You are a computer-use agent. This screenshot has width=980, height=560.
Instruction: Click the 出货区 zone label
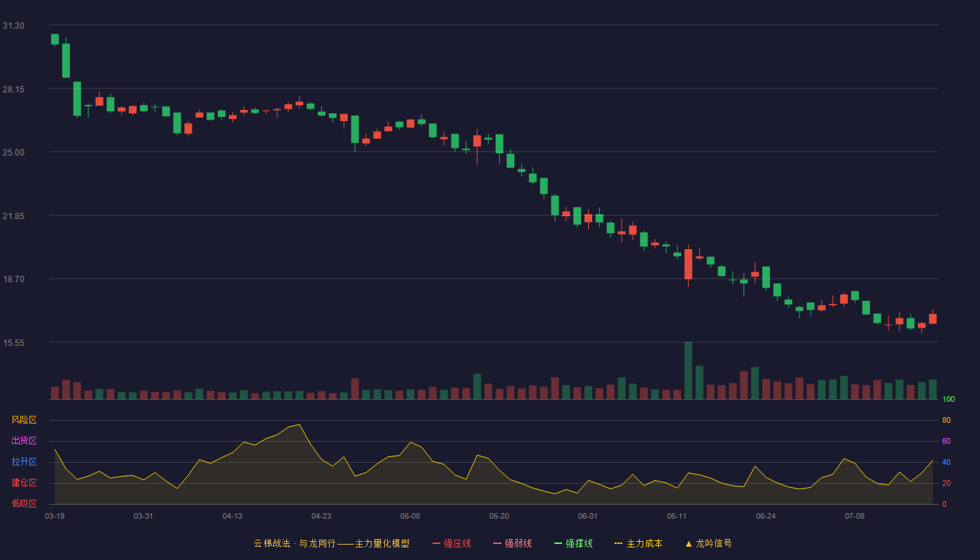click(x=24, y=441)
